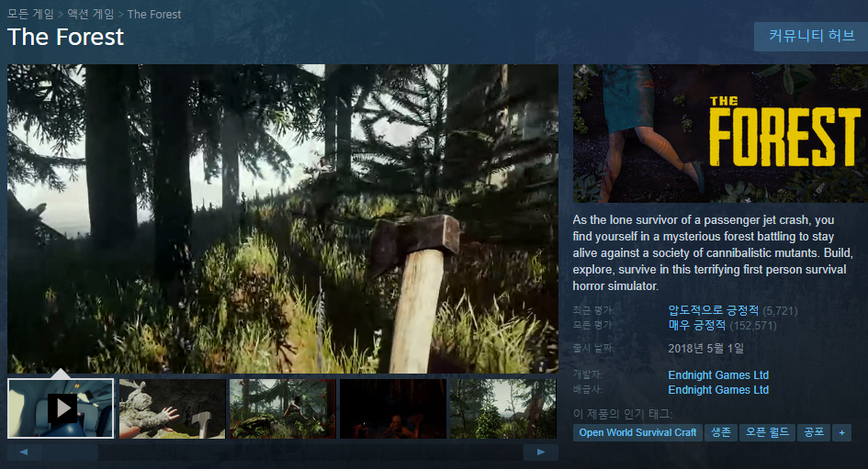Click the left arrow of thumbnail scroller
The image size is (868, 469).
coord(25,452)
